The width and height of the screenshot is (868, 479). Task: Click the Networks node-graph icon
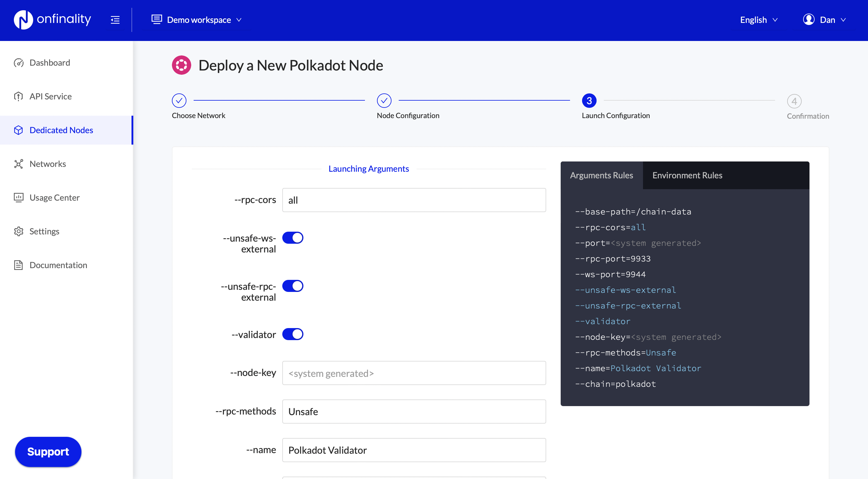18,164
